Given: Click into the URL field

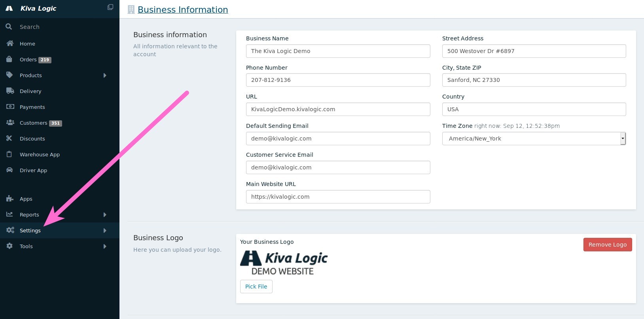Looking at the screenshot, I should coord(338,109).
